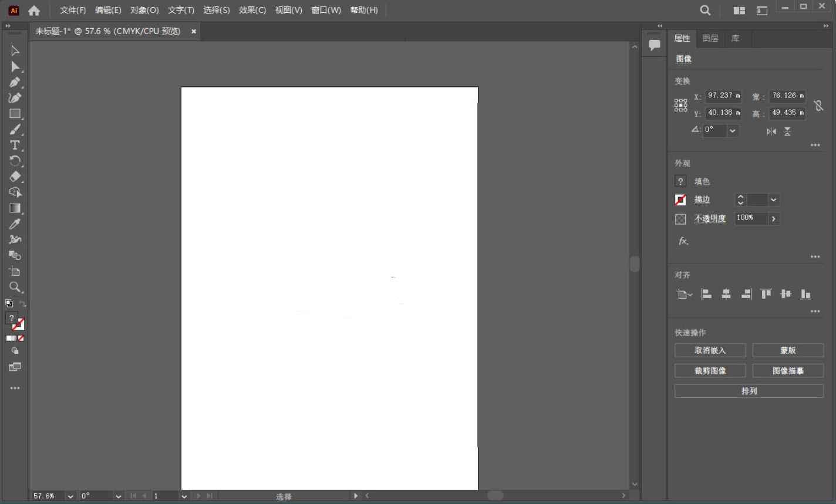Viewport: 836px width, 504px height.
Task: Click the 图像描摹 button
Action: tap(788, 371)
